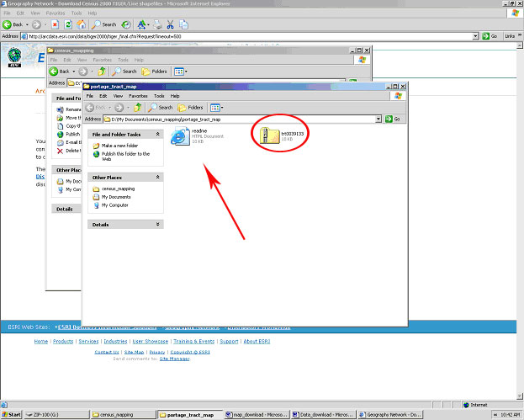
Task: Click Training & Events link on ESRI page
Action: [193, 342]
